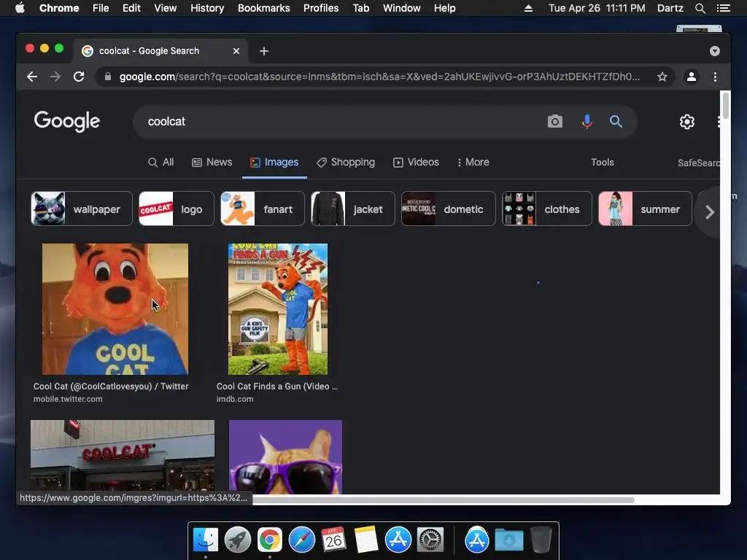
Task: Click the Cool Cat Finds a Gun caption
Action: (276, 386)
